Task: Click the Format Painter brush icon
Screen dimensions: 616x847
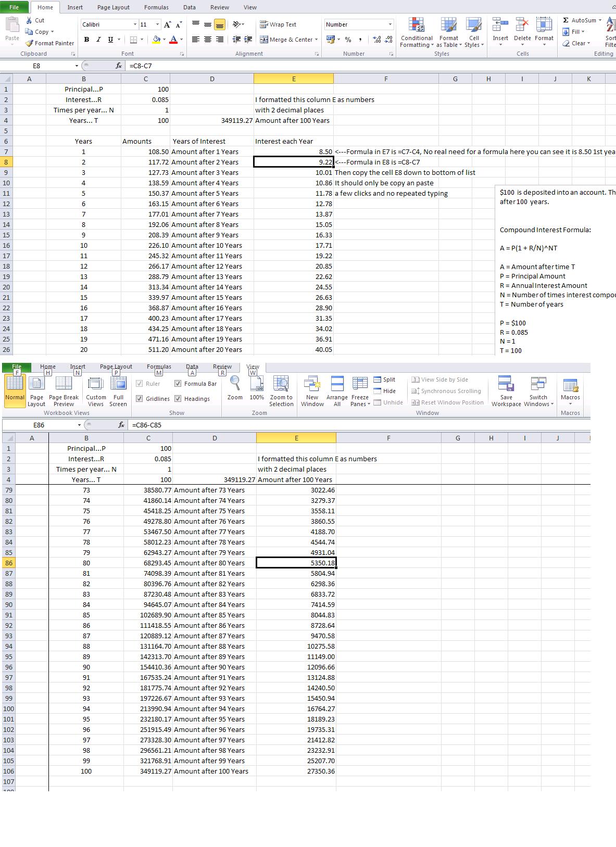Action: (x=30, y=43)
